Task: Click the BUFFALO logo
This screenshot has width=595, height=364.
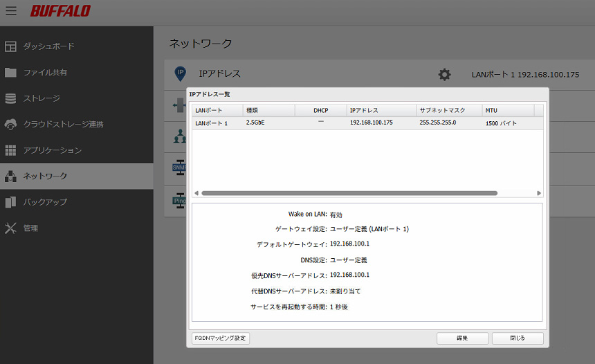Action: coord(60,12)
